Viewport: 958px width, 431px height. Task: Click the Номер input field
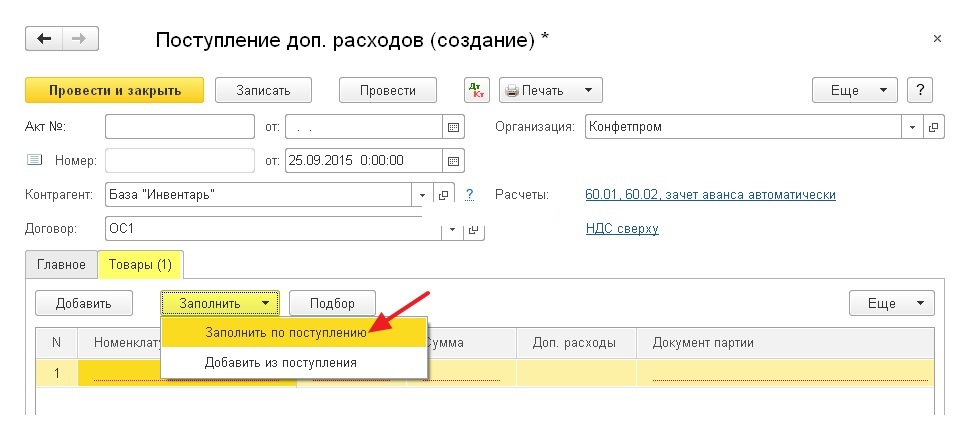[x=180, y=161]
